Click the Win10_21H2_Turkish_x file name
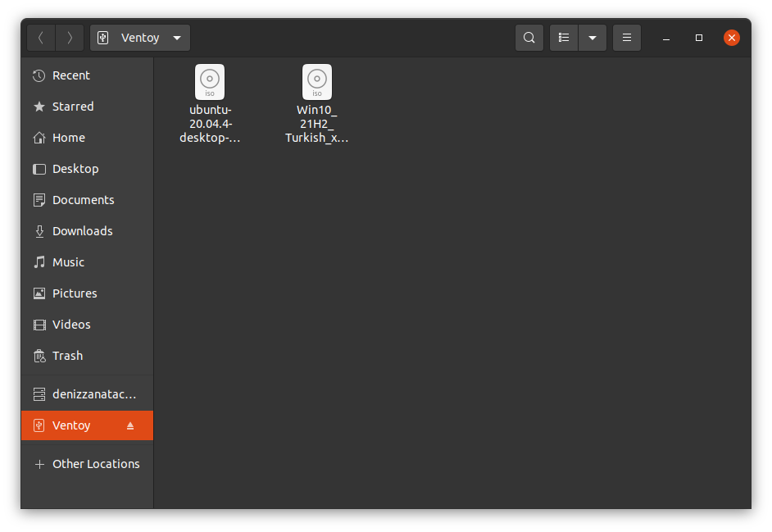This screenshot has height=532, width=772. (317, 124)
